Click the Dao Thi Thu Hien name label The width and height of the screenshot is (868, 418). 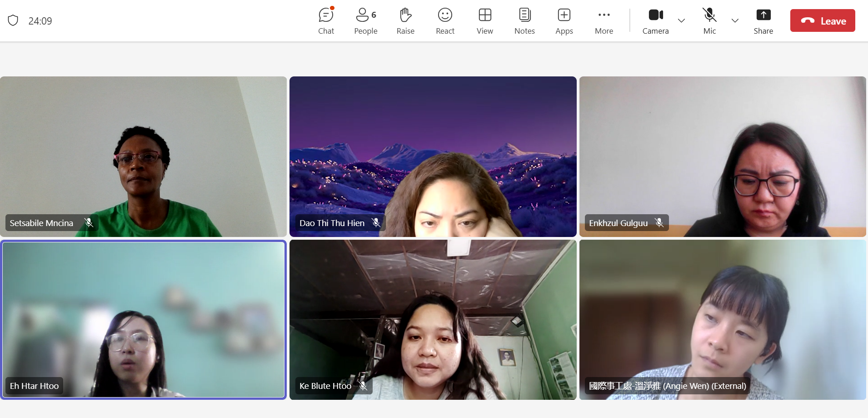[332, 223]
